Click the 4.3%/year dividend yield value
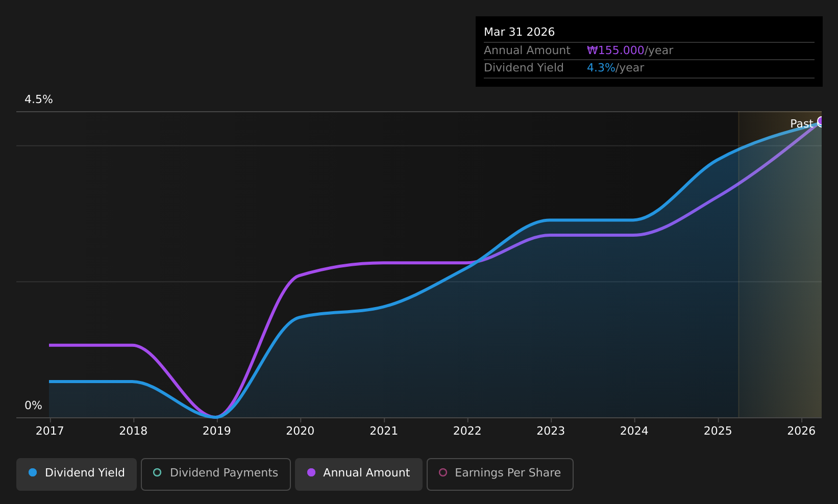This screenshot has height=504, width=838. coord(615,68)
